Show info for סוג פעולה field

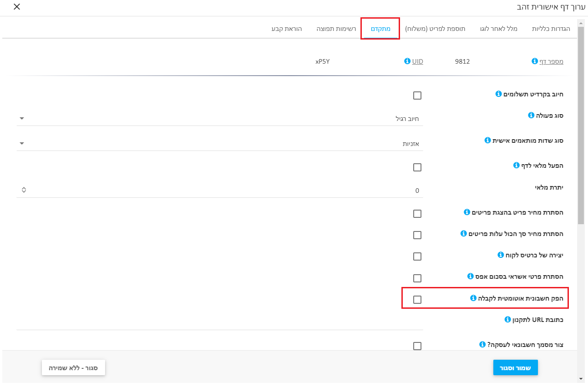531,116
